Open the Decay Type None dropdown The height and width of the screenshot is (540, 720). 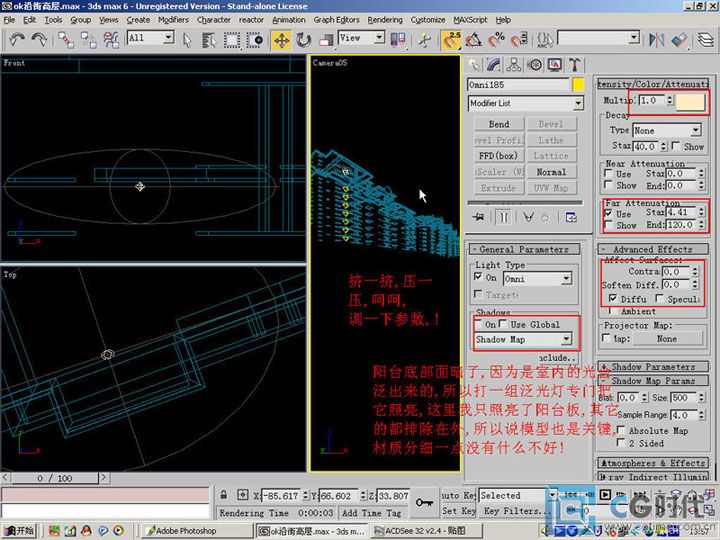[x=667, y=130]
